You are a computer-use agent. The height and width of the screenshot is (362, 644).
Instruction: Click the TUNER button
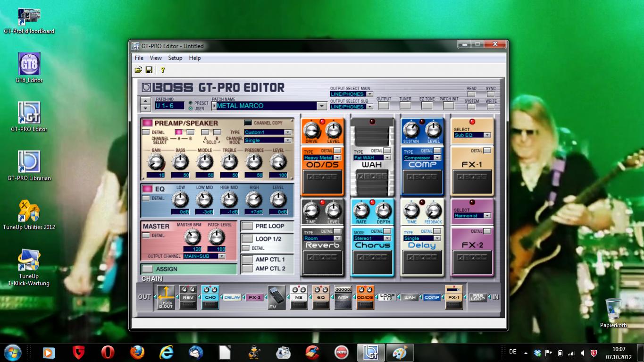405,106
